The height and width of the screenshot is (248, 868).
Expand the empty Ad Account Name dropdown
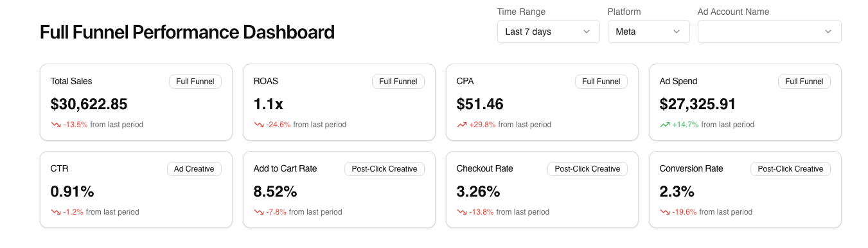770,31
